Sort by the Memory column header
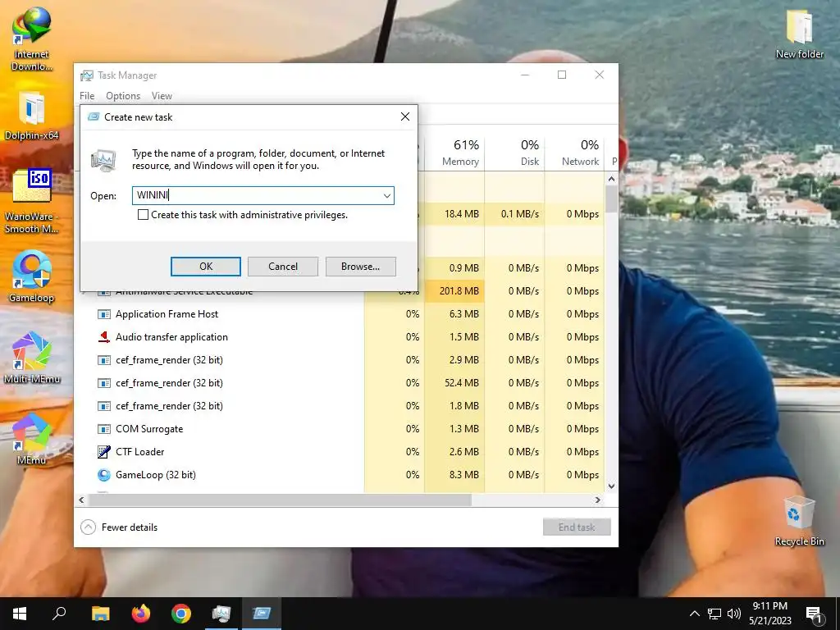This screenshot has height=630, width=840. point(454,153)
